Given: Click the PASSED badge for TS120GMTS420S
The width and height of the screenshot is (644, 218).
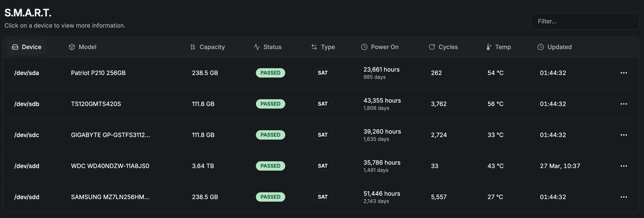Looking at the screenshot, I should click(271, 104).
